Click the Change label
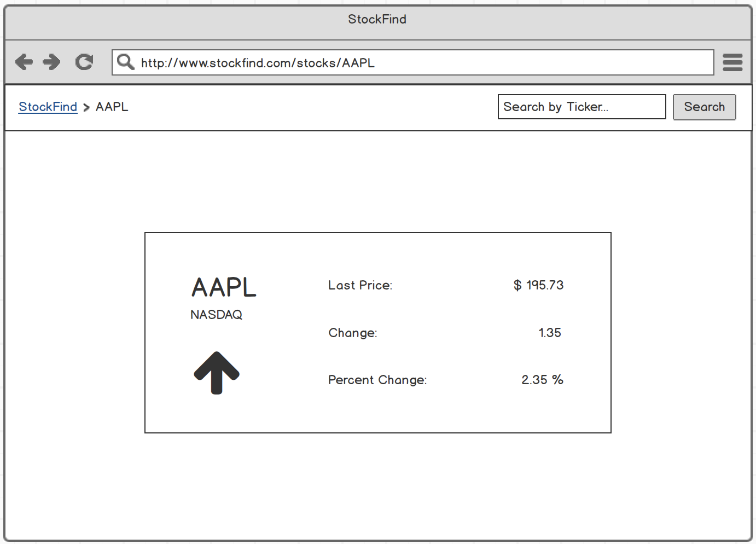Viewport: 756px width, 544px height. point(353,333)
